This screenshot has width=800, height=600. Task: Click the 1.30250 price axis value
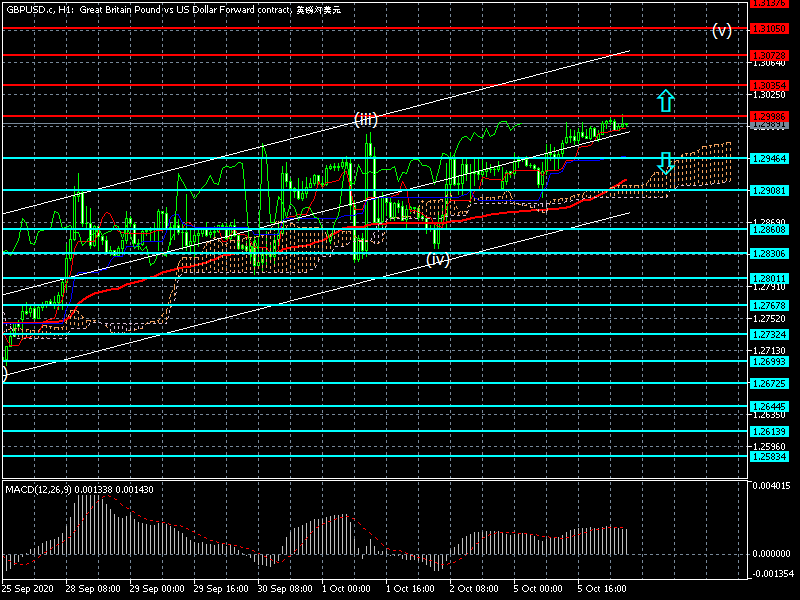(769, 95)
